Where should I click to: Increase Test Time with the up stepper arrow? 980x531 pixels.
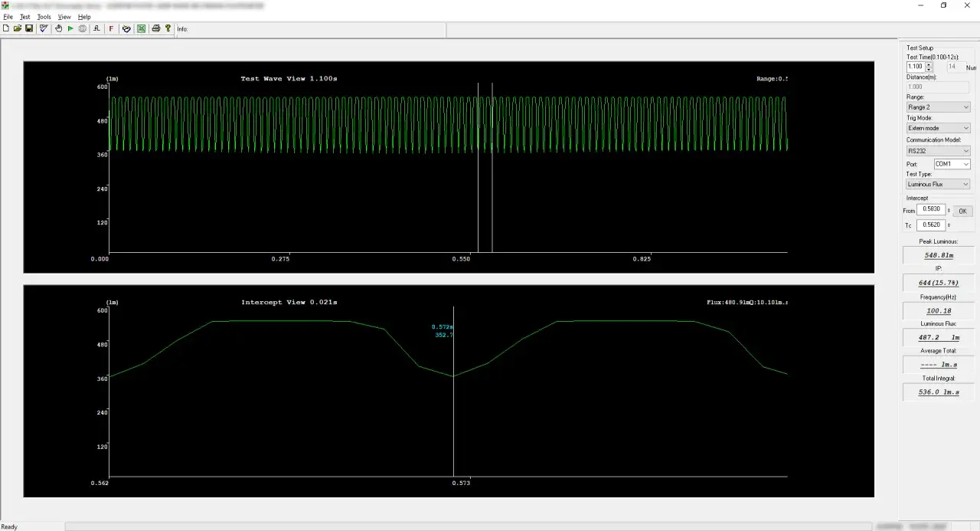click(x=929, y=64)
